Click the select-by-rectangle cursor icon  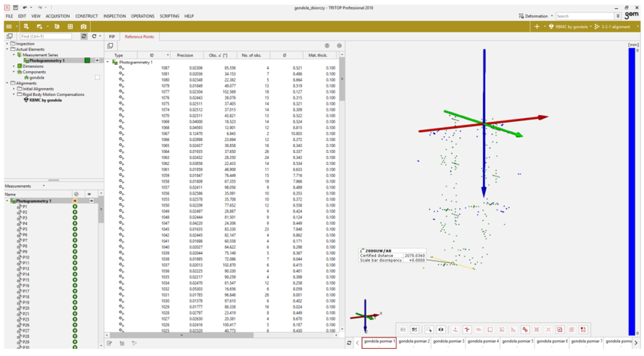(x=429, y=329)
